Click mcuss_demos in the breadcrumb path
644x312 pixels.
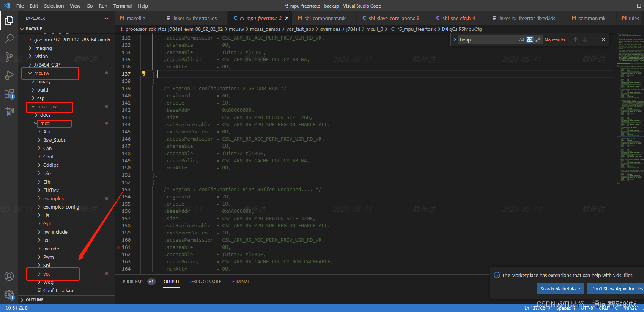[265, 29]
